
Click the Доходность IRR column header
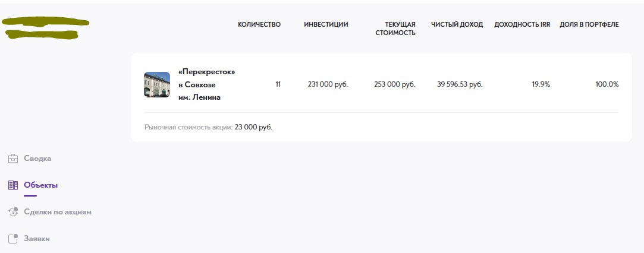point(522,24)
